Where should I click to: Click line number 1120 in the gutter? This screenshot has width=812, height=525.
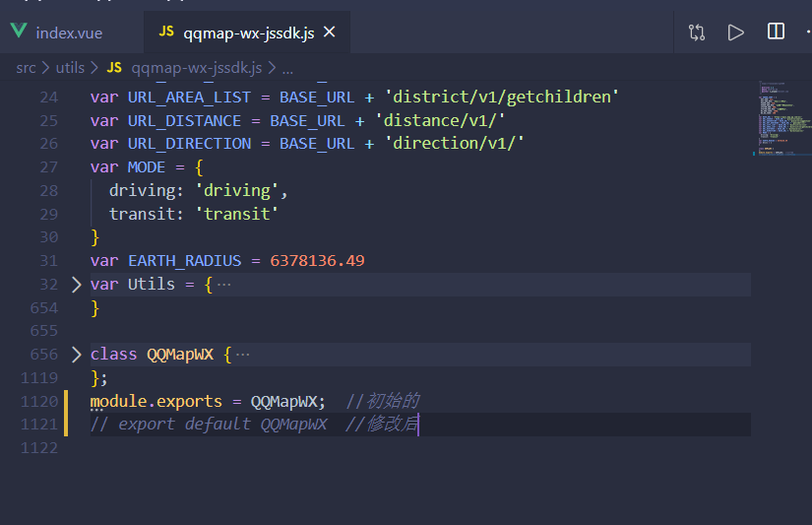click(39, 402)
